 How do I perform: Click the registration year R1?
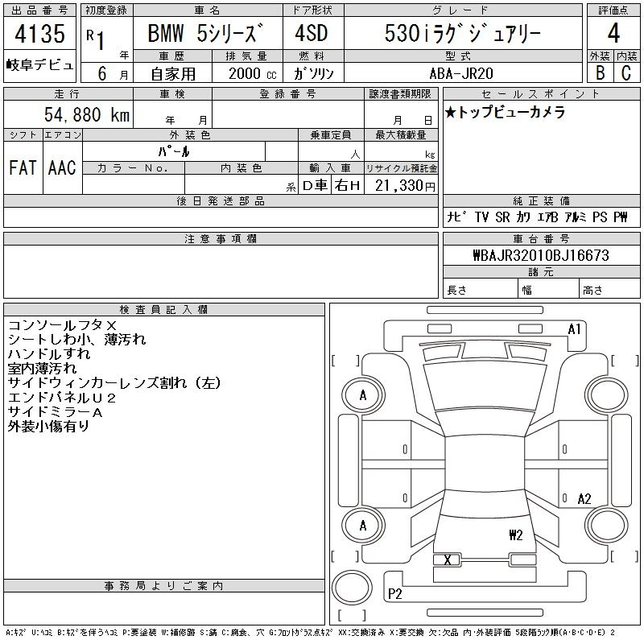point(96,39)
